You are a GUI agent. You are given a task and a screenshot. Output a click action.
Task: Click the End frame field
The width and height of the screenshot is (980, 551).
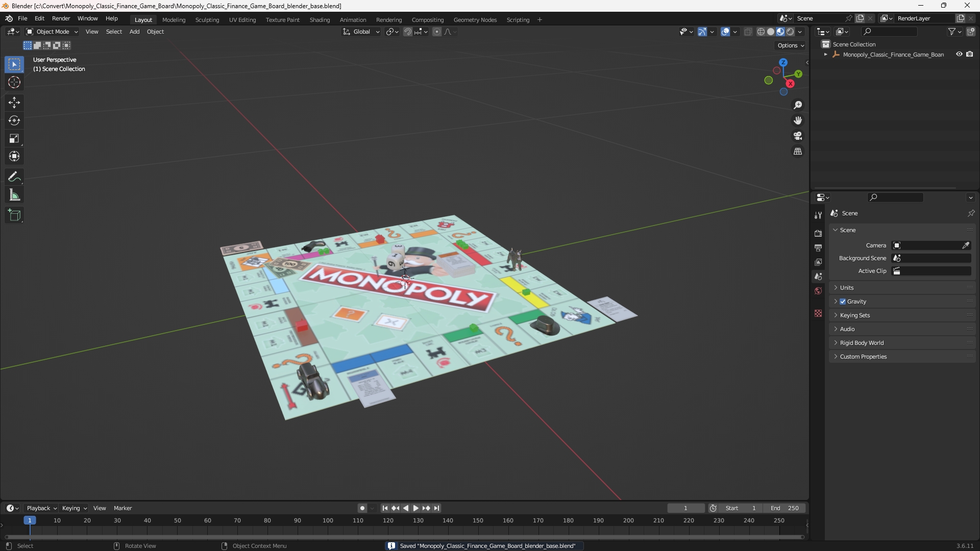pyautogui.click(x=785, y=508)
